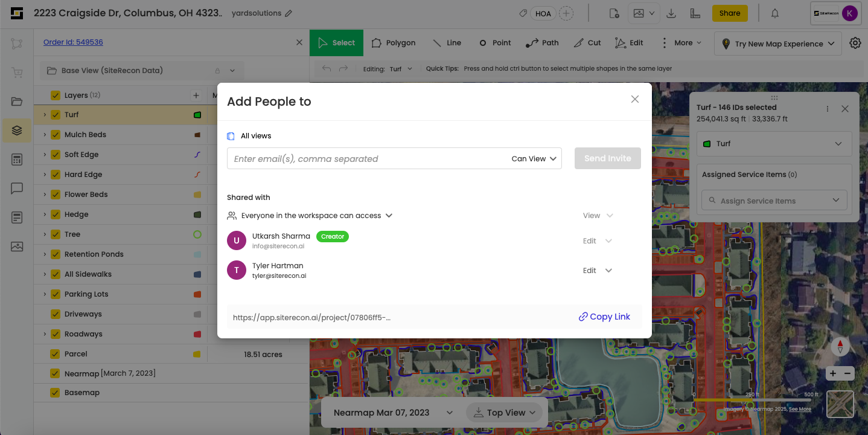Zoom in on the map

point(833,373)
